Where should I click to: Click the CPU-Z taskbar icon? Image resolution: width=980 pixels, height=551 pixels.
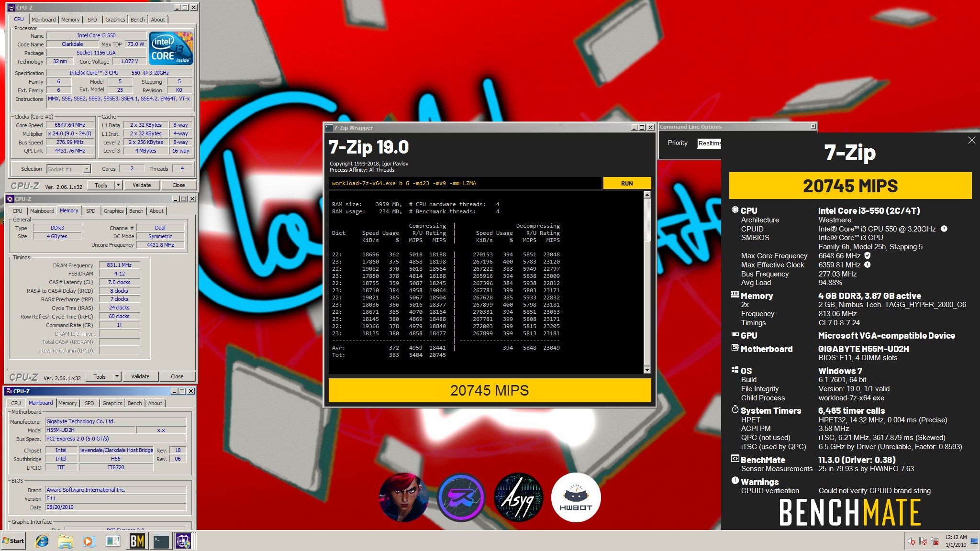[x=184, y=541]
